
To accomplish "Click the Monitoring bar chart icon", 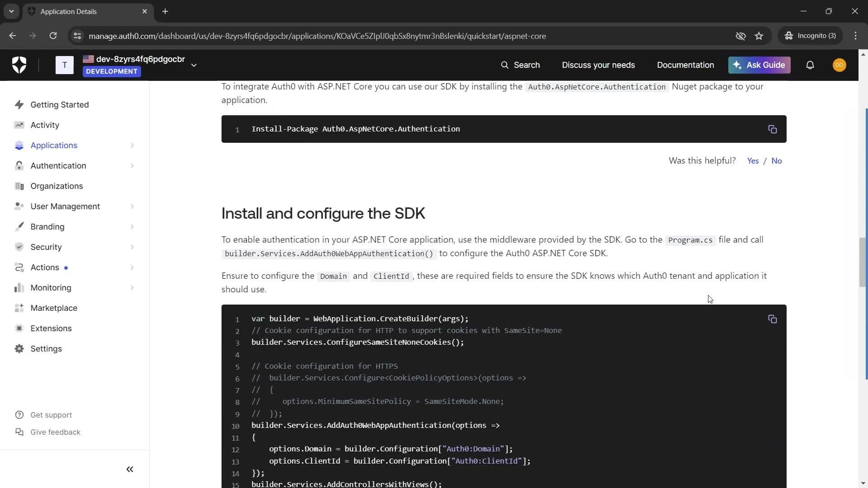I will pos(19,288).
